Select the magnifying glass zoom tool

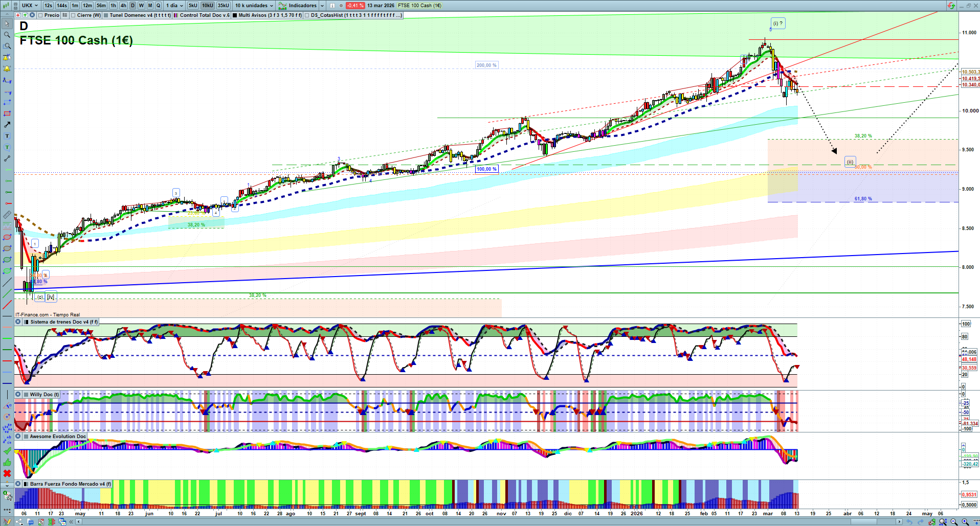click(x=7, y=35)
